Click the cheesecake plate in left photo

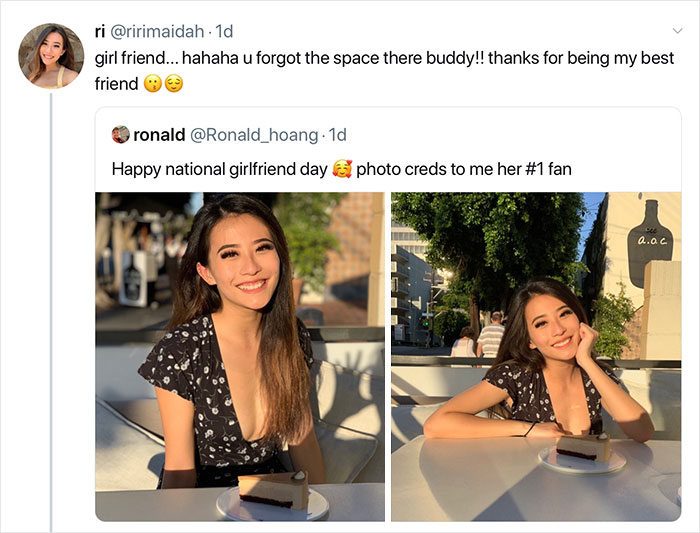coord(272,498)
